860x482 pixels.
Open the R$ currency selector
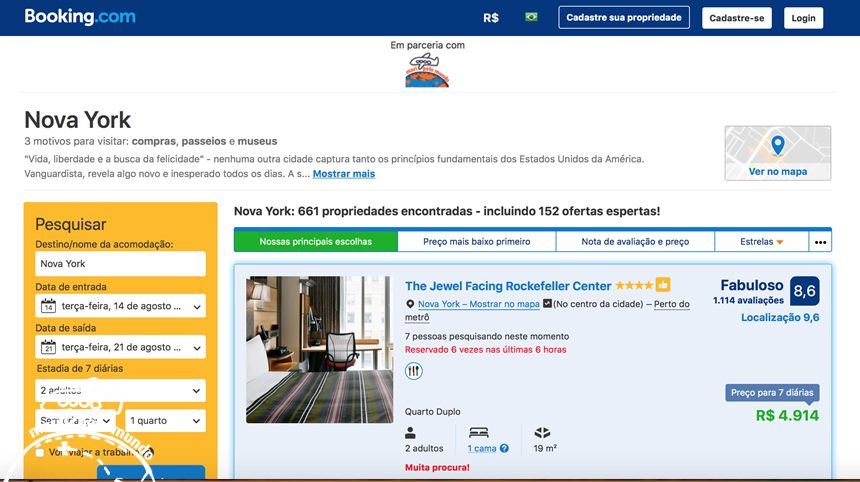(490, 18)
